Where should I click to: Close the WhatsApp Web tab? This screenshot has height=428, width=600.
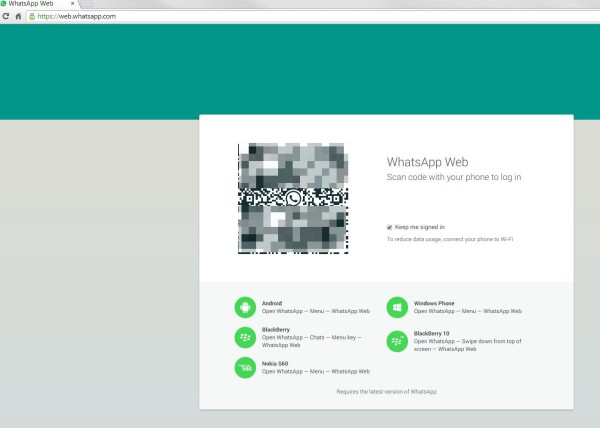click(x=72, y=3)
